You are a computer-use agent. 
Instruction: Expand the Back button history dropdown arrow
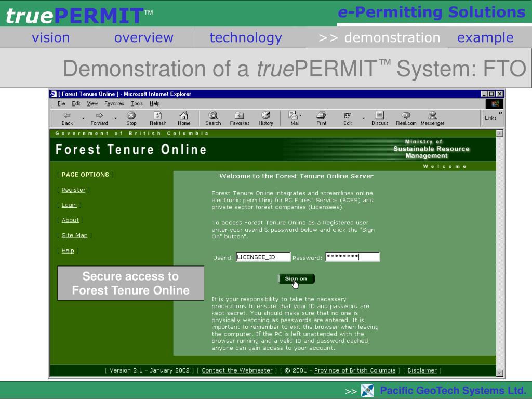coord(83,118)
